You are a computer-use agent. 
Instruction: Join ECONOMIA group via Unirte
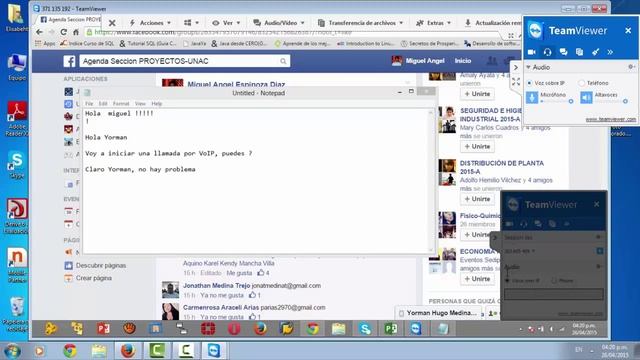(477, 279)
